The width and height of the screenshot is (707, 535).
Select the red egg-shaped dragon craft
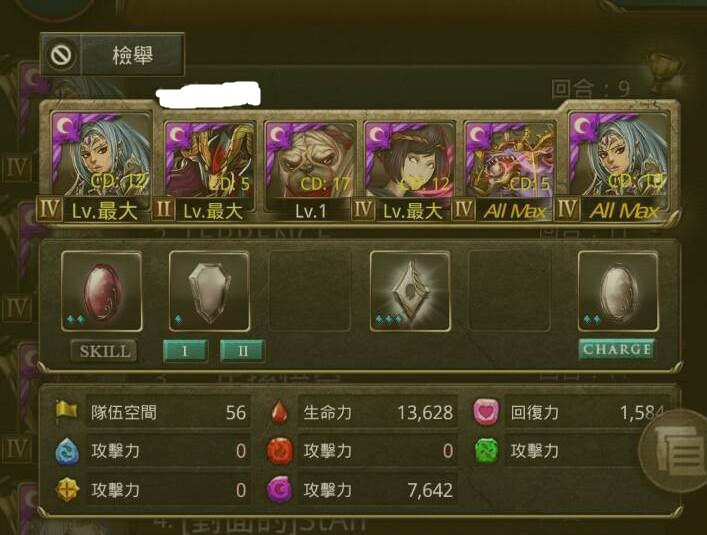pos(101,292)
